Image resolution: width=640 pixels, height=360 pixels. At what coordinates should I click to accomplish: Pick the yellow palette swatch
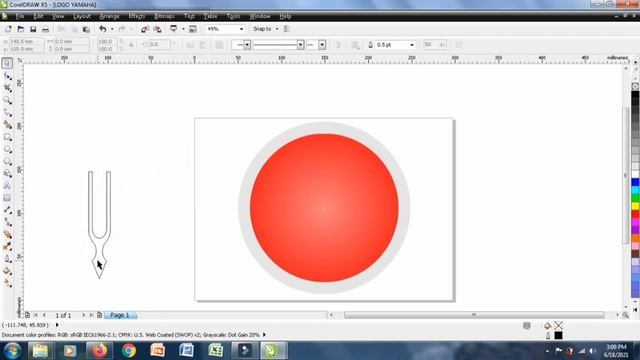[635, 206]
